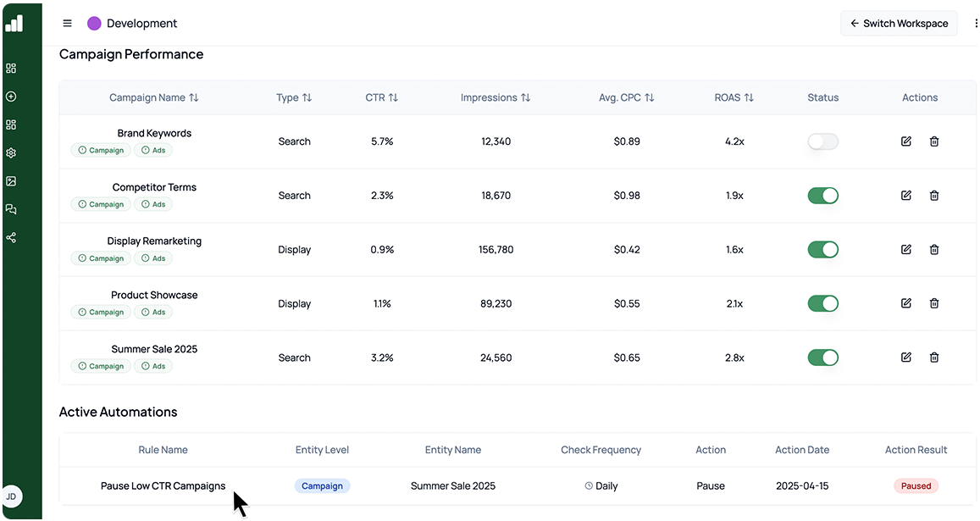Viewport: 980px width, 521px height.
Task: Disable the Competitor Terms status toggle
Action: [x=822, y=195]
